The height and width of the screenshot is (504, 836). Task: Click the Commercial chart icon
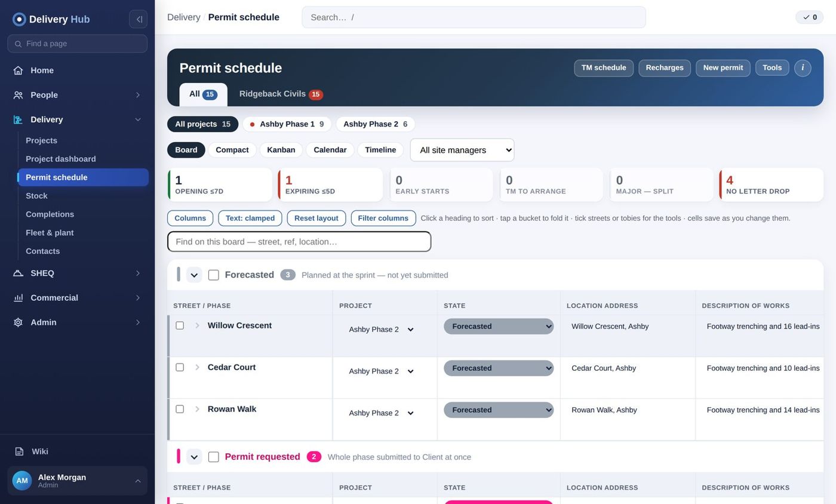click(18, 297)
